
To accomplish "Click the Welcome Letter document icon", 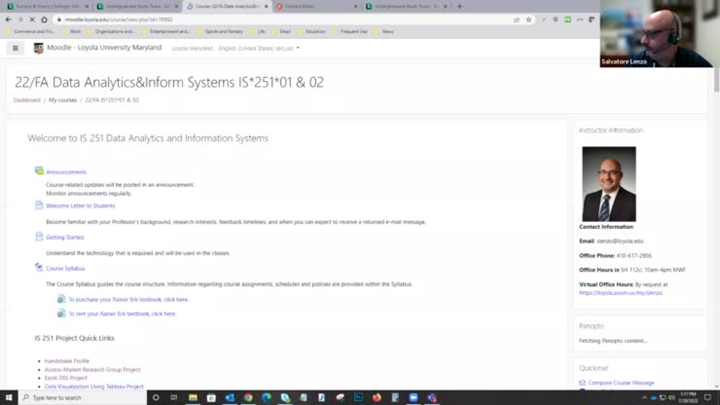I will (x=39, y=205).
